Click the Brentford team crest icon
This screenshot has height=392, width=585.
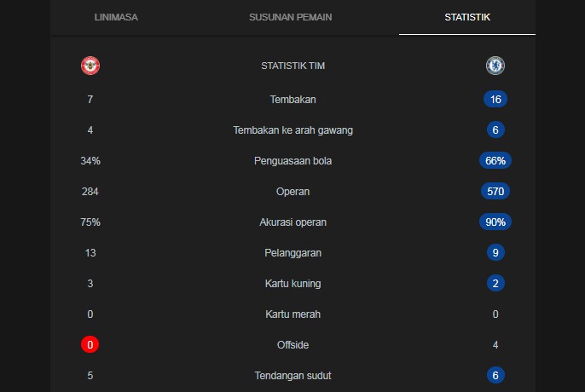[90, 66]
